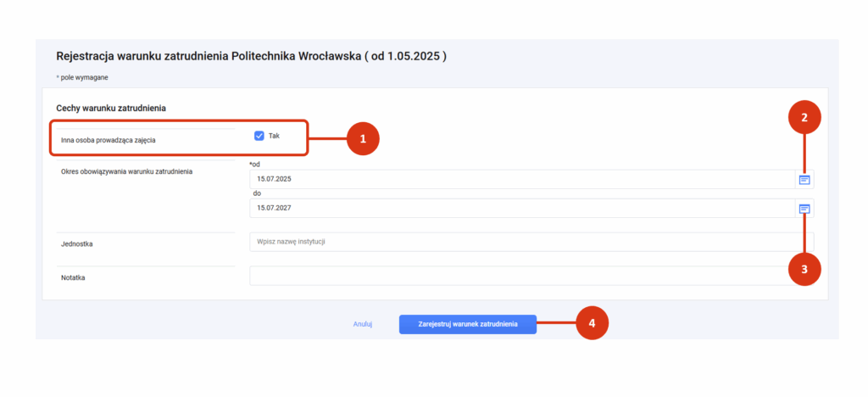Click the 'Jednostka' row label
The image size is (868, 397).
click(x=77, y=244)
